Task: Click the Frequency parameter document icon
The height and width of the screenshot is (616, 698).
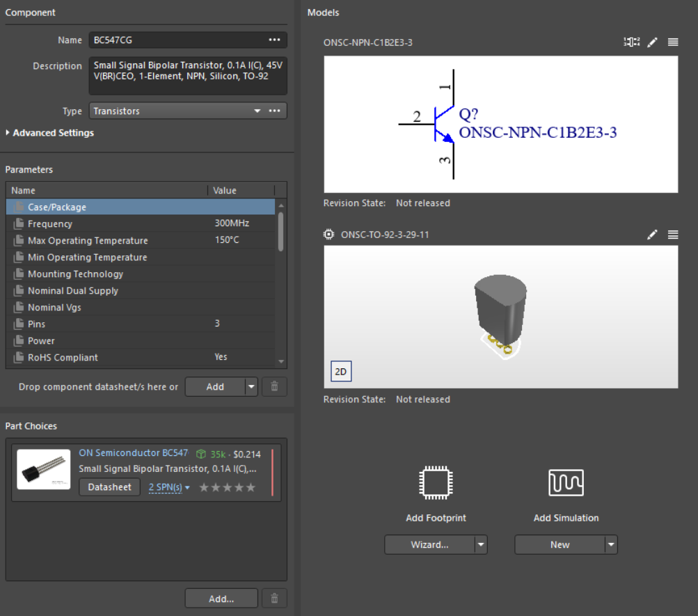Action: pos(18,223)
